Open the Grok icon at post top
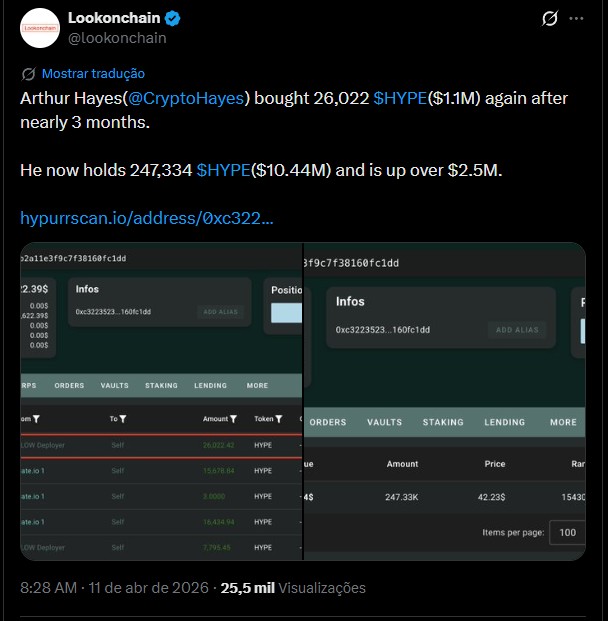This screenshot has width=608, height=621. [548, 19]
